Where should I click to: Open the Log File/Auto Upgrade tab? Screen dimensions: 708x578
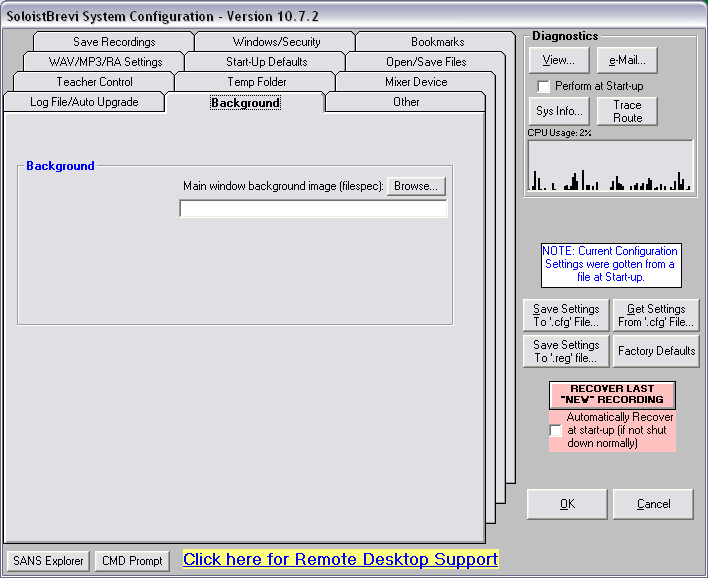(x=84, y=102)
